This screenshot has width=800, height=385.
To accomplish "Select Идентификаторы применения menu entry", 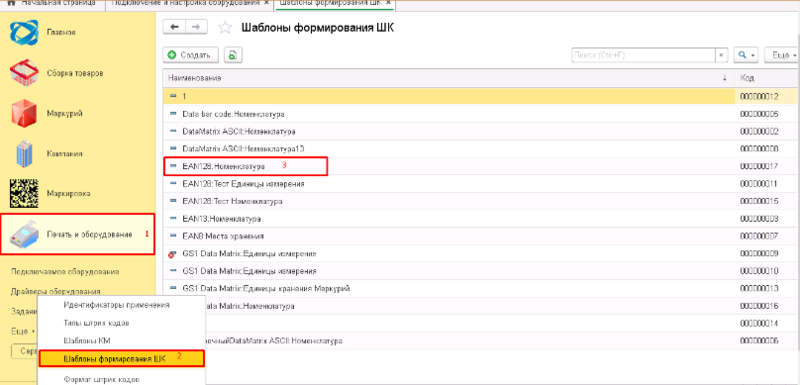I will tap(116, 305).
